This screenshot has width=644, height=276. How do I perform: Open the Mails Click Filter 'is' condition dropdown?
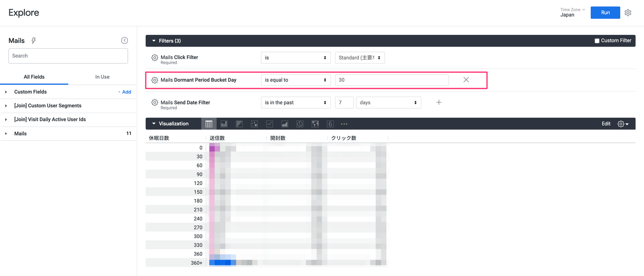(x=296, y=58)
